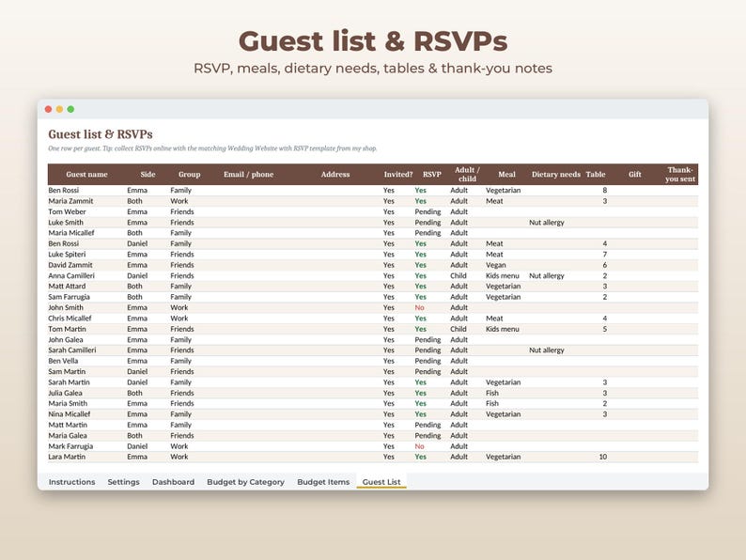Select the Adult / child column header
The image size is (746, 560).
click(467, 174)
